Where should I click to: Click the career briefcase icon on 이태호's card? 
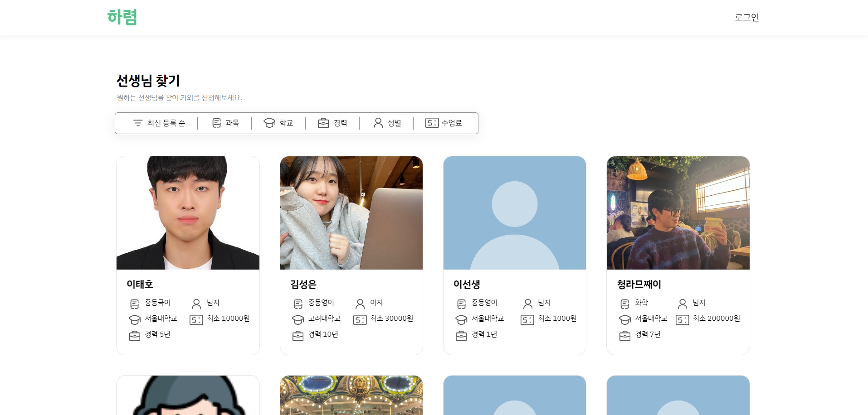[x=135, y=336]
